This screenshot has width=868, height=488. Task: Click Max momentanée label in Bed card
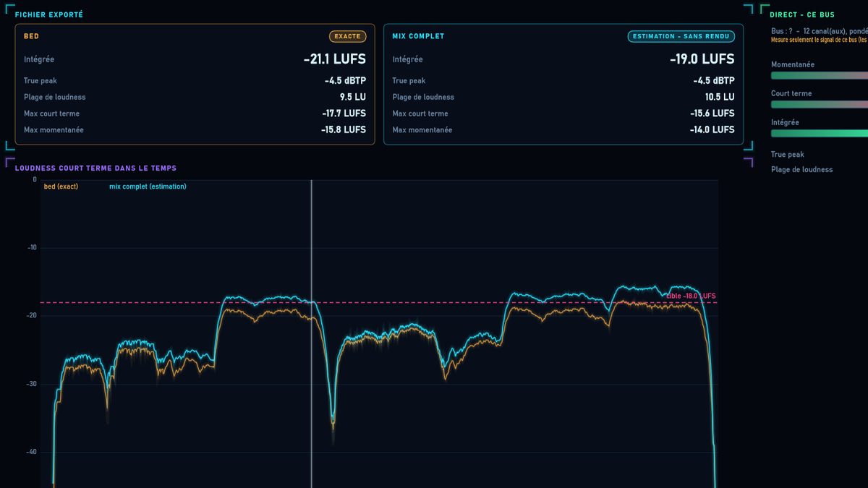(x=54, y=130)
